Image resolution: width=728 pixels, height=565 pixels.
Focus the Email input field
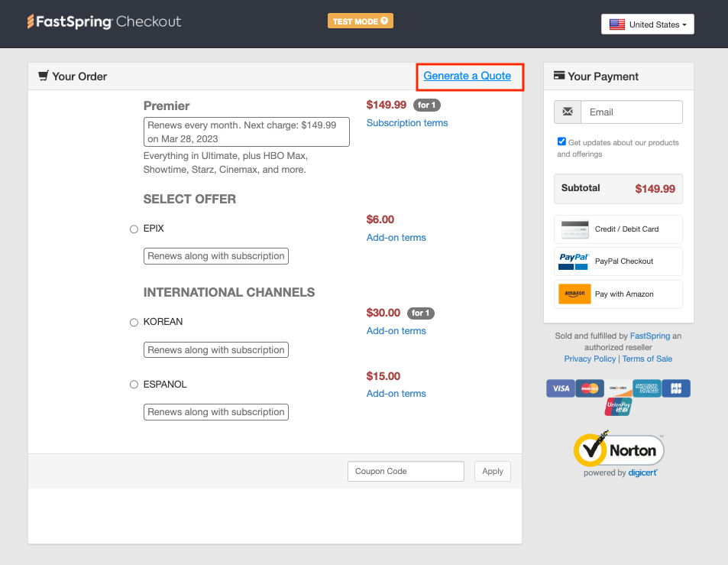632,112
